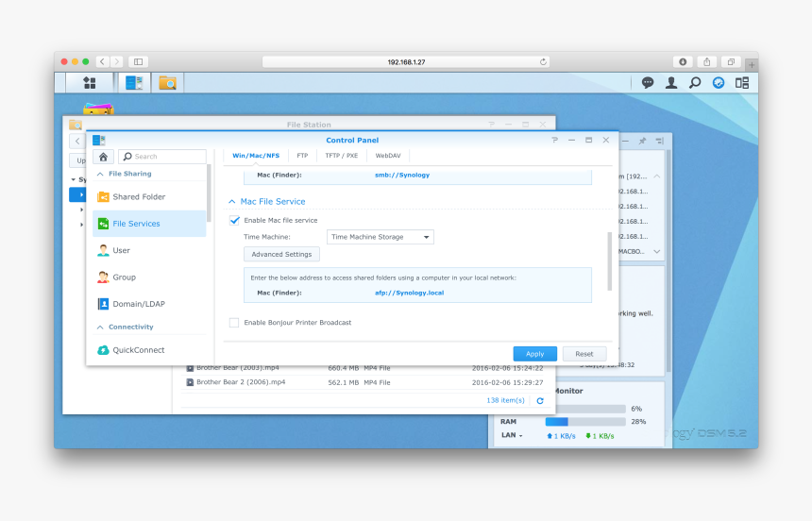
Task: Toggle the Safari sidebar button
Action: point(138,61)
